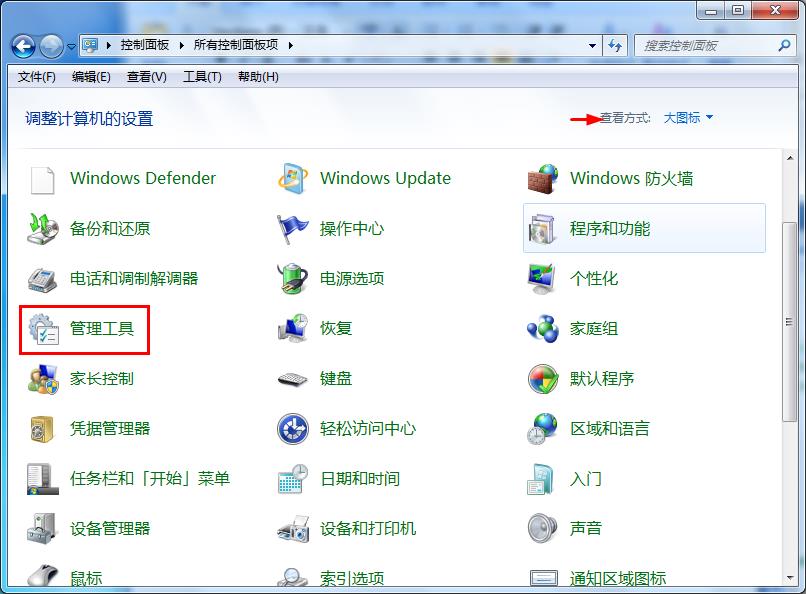
Task: Open the 操作中心 flag icon
Action: coord(292,229)
